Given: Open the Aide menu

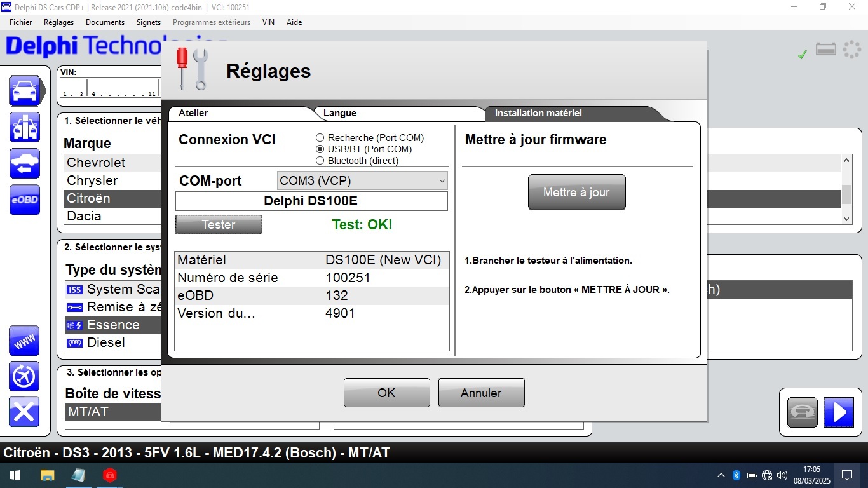Looking at the screenshot, I should point(294,22).
